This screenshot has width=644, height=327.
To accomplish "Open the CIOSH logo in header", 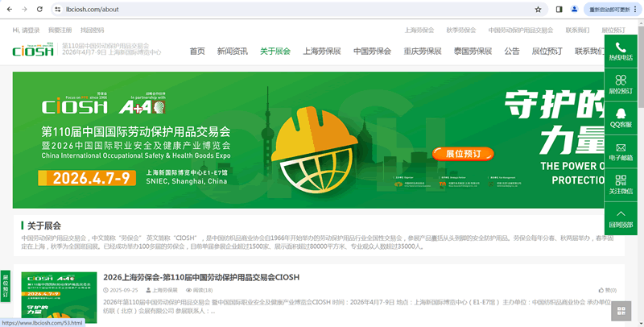I will point(34,50).
